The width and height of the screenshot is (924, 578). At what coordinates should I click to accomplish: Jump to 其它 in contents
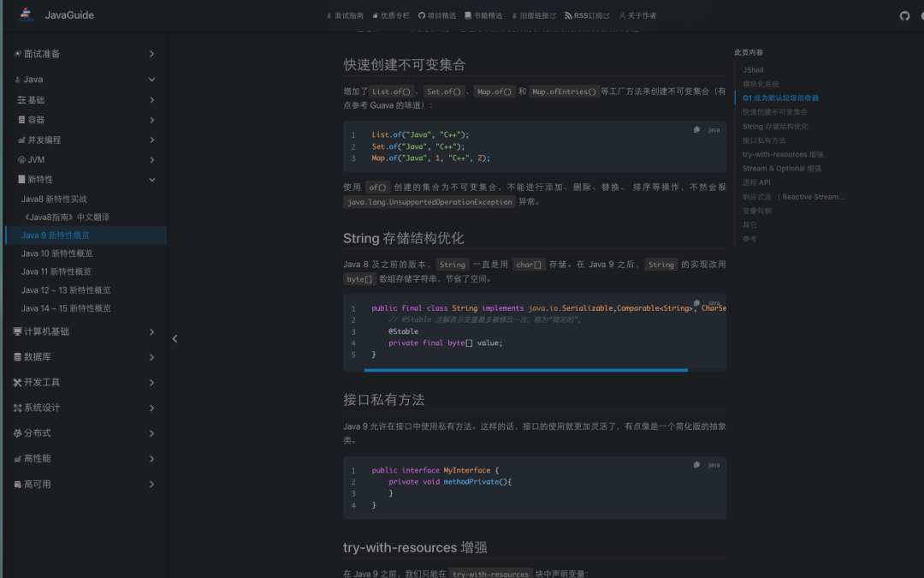[749, 224]
